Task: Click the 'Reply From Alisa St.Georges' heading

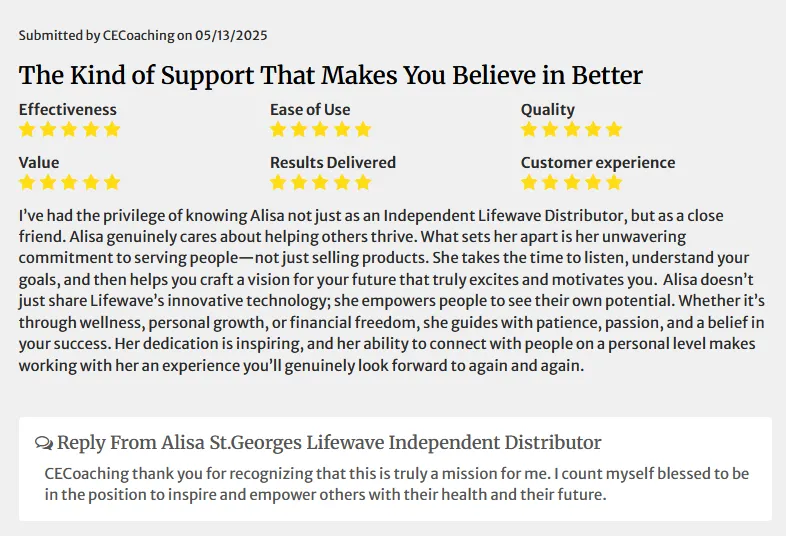Action: [329, 443]
